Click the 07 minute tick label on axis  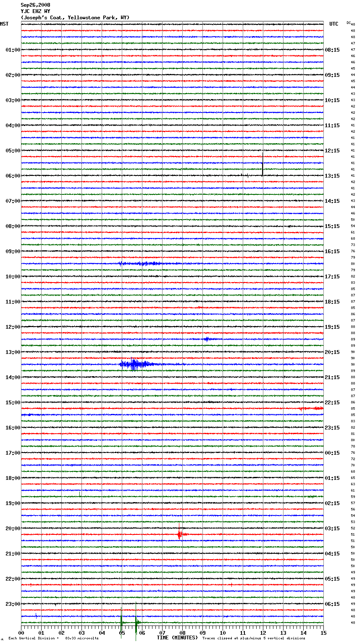162,633
